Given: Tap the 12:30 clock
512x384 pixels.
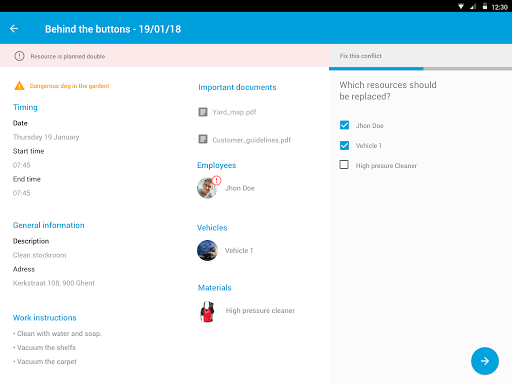Looking at the screenshot, I should (499, 7).
